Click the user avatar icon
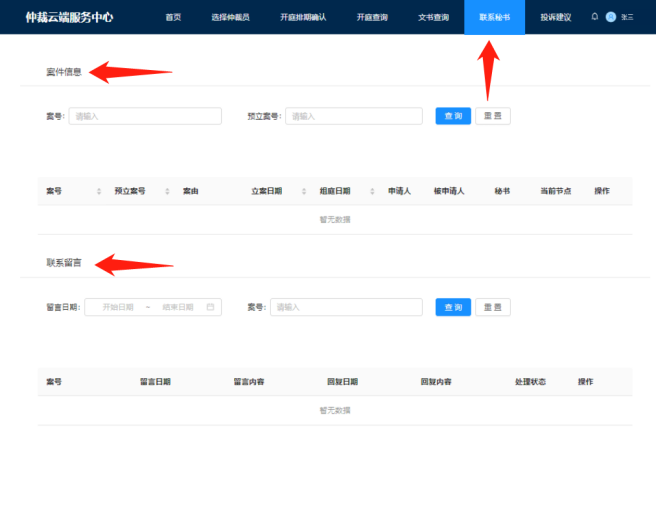The width and height of the screenshot is (657, 510). point(611,17)
